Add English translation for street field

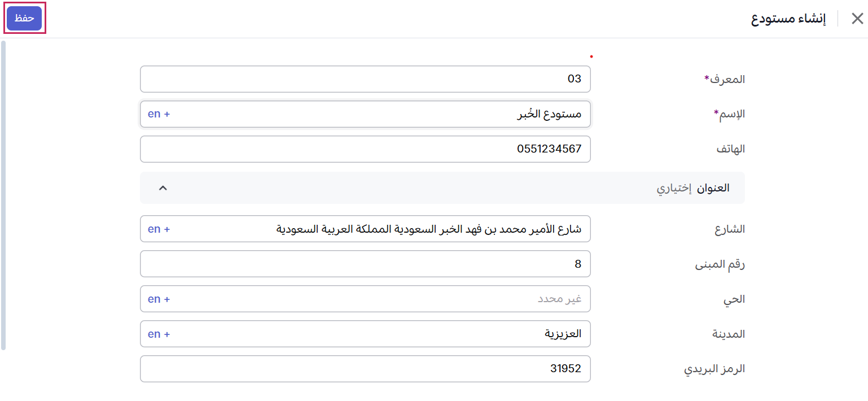coord(159,229)
